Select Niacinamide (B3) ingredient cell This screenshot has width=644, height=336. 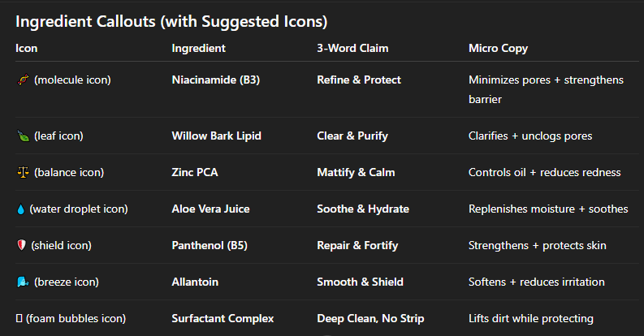pyautogui.click(x=215, y=80)
